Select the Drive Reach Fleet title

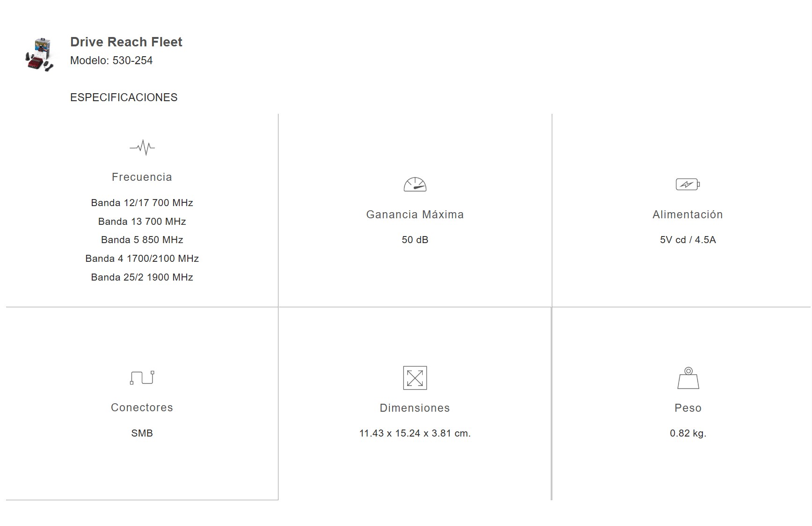(x=126, y=42)
